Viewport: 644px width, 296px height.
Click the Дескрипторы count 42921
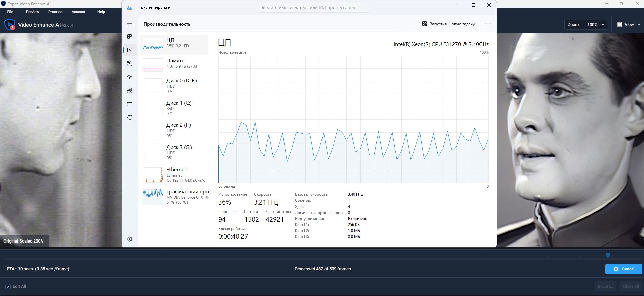pyautogui.click(x=275, y=219)
